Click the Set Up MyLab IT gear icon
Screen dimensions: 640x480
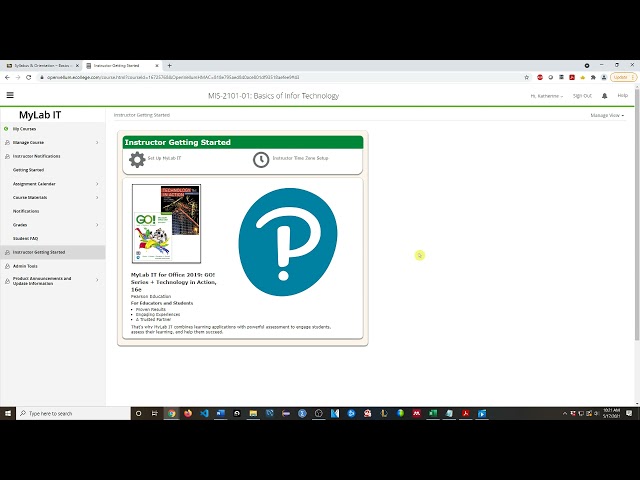pos(137,160)
